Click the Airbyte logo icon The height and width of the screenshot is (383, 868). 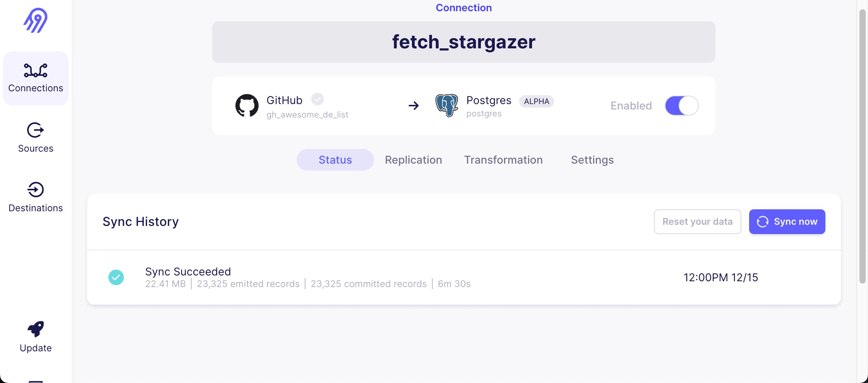tap(36, 21)
